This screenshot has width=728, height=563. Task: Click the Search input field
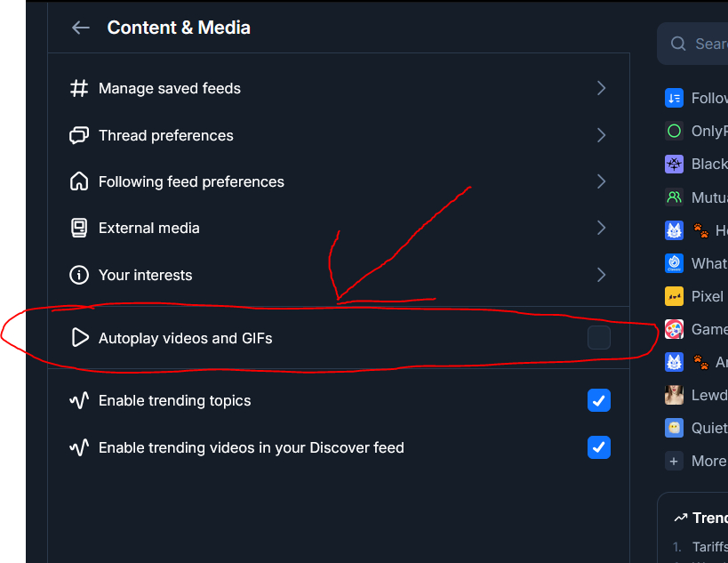(x=707, y=44)
